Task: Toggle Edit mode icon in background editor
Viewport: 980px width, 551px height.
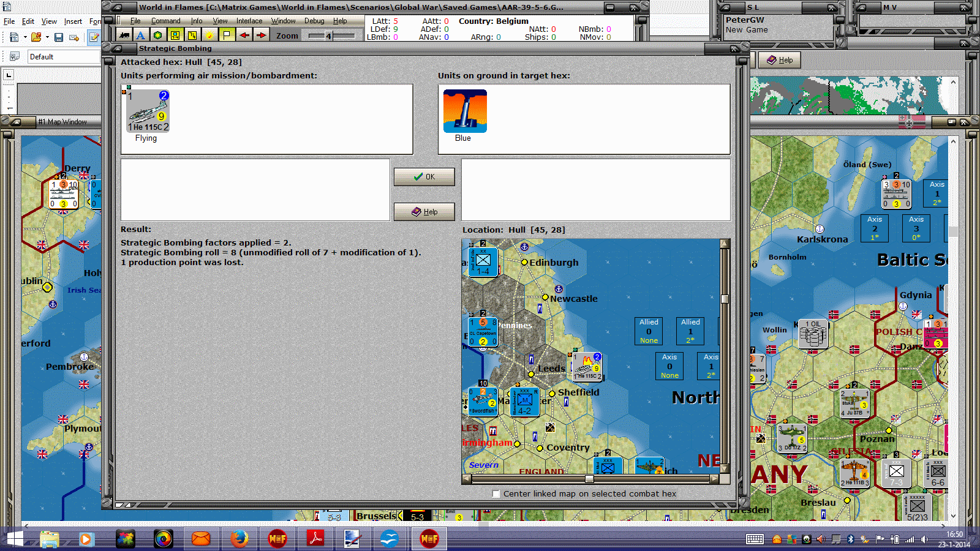Action: [x=94, y=37]
